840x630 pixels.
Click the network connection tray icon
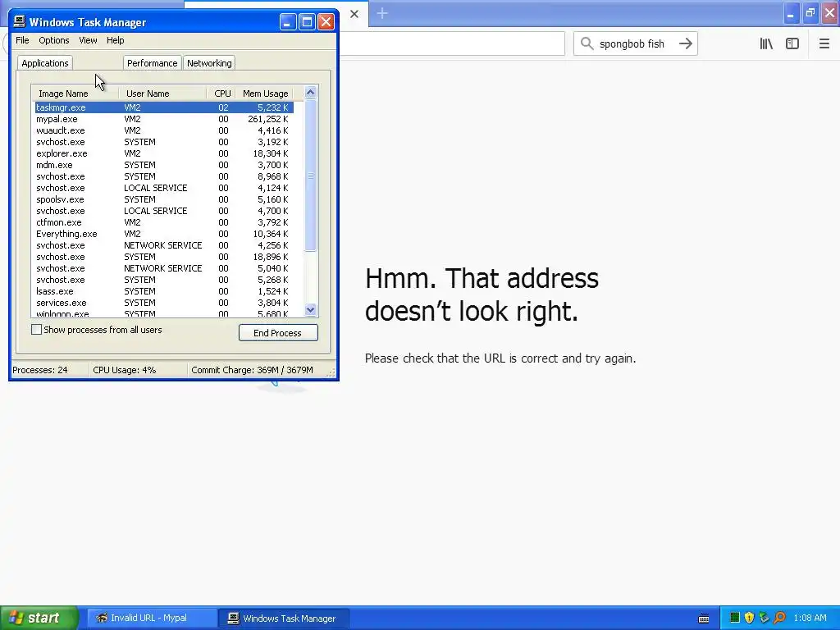point(765,618)
